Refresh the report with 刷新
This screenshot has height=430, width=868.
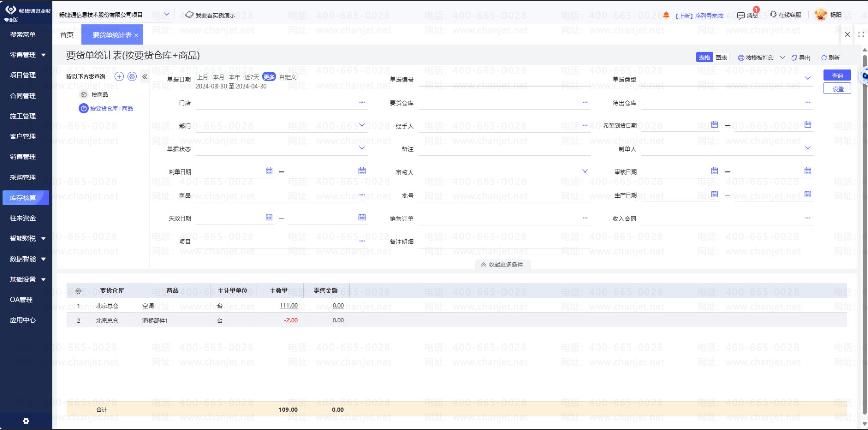tap(830, 58)
